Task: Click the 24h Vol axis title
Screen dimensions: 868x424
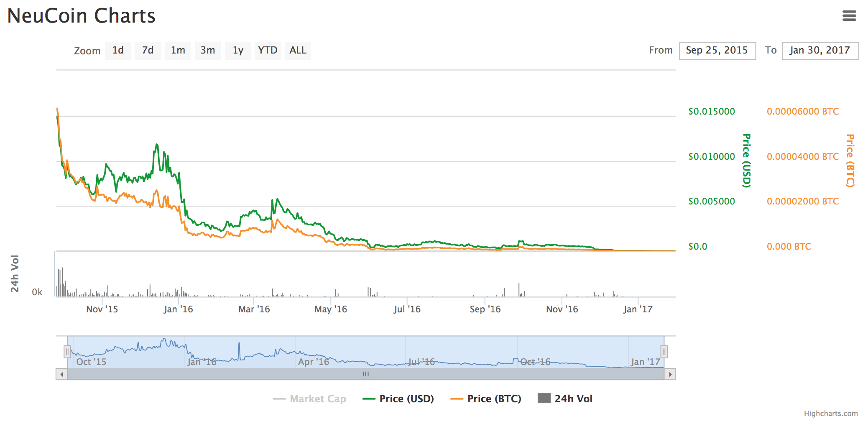Action: click(x=15, y=273)
